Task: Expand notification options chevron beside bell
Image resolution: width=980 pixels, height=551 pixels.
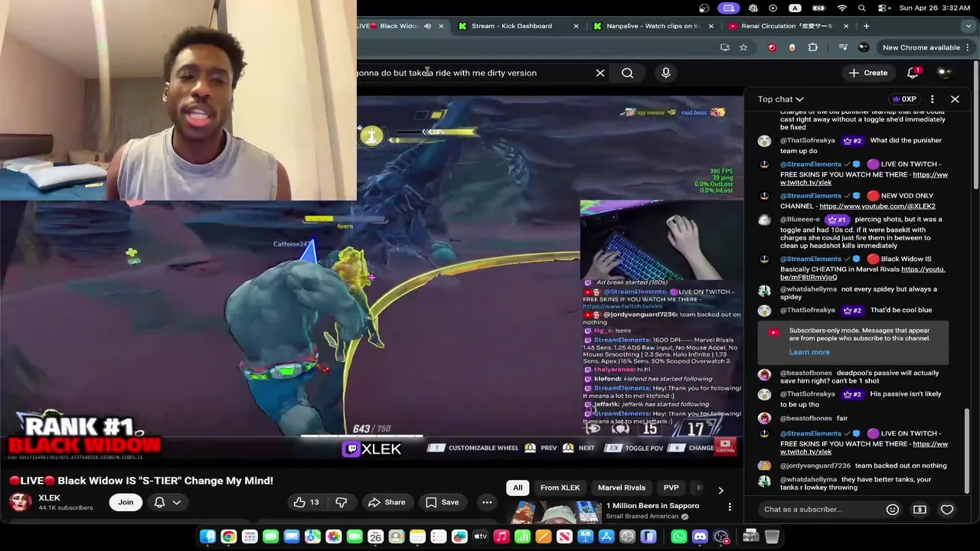Action: tap(176, 502)
